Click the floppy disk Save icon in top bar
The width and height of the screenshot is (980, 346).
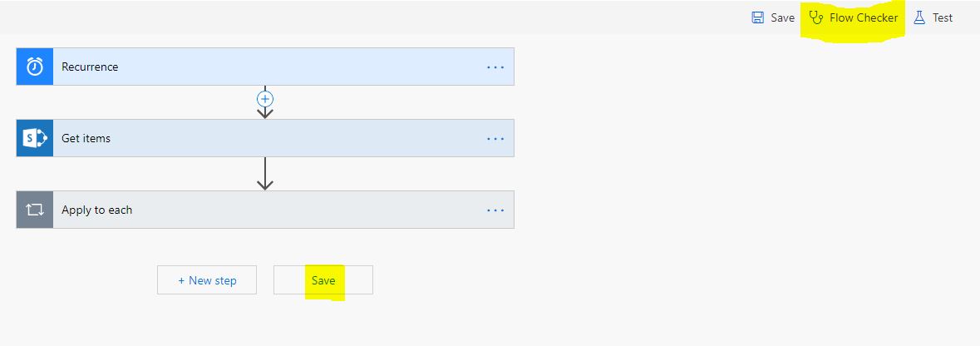tap(757, 17)
